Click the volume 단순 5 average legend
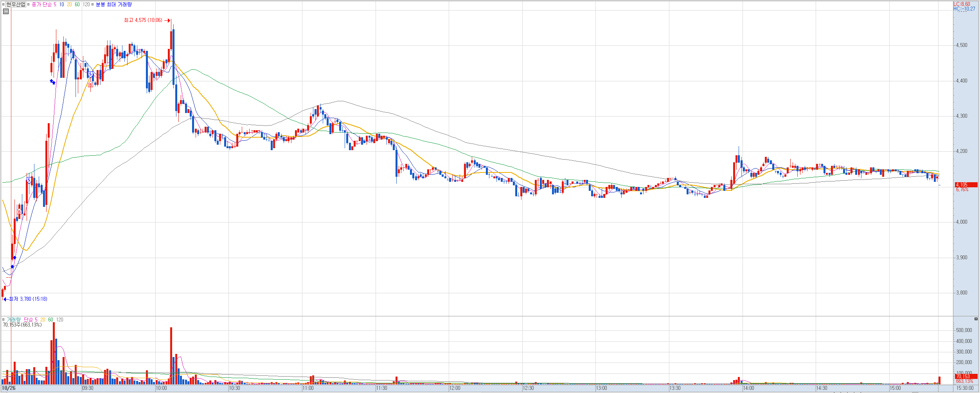Screen dimensions: 980x393 [31, 319]
